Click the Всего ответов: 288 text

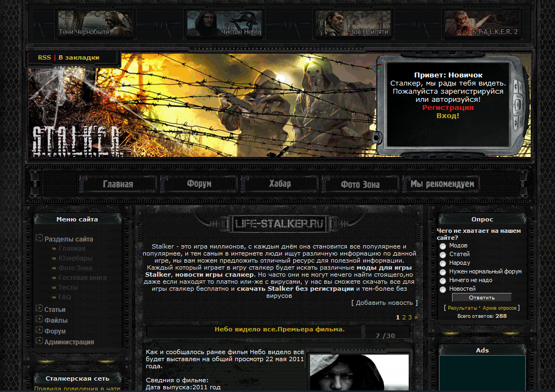[x=482, y=316]
